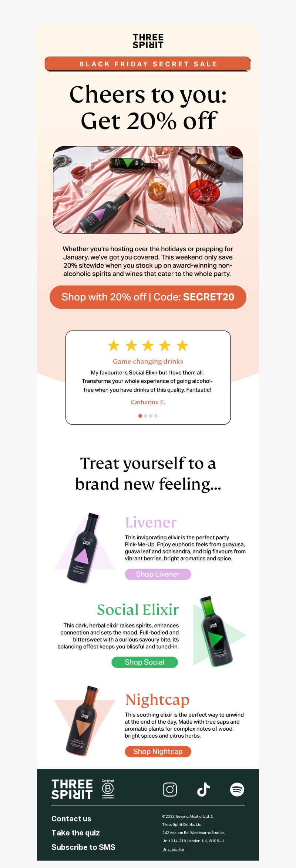Open the Instagram icon in footer
This screenshot has height=868, width=296.
(170, 790)
